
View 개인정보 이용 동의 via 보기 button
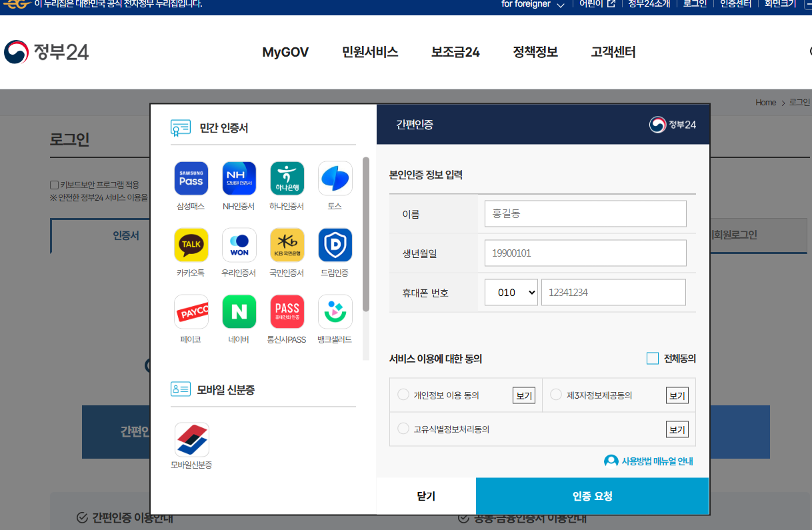point(523,395)
